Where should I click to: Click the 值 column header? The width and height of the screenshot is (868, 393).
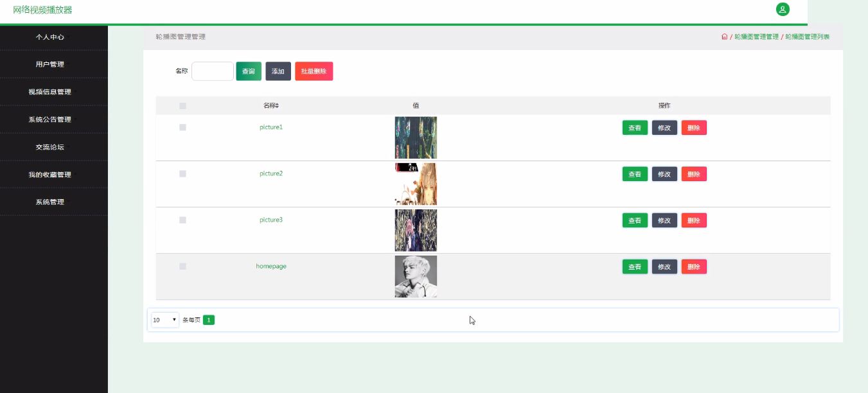coord(416,105)
